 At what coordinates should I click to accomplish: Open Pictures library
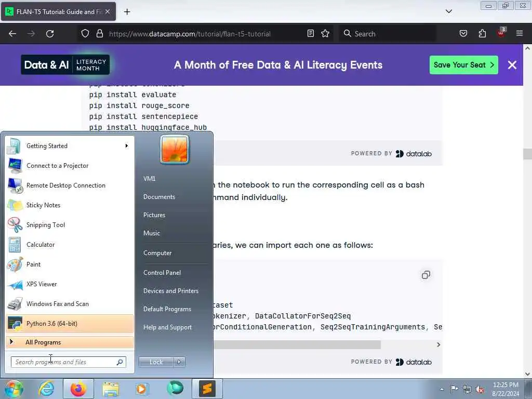pos(154,215)
